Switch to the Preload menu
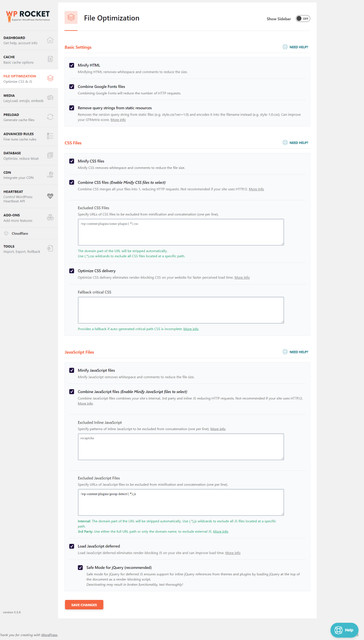The width and height of the screenshot is (364, 640). (x=29, y=117)
